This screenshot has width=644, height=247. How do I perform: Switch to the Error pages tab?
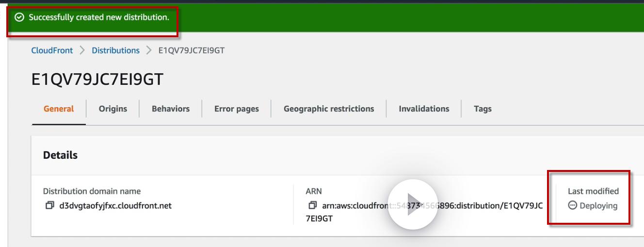[x=237, y=109]
